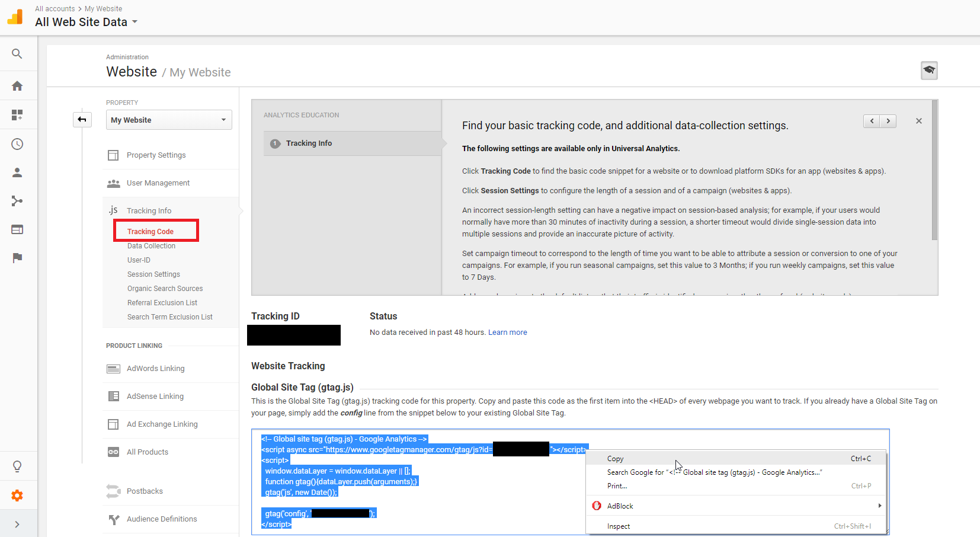Select Organic Search Sources item

click(x=165, y=289)
